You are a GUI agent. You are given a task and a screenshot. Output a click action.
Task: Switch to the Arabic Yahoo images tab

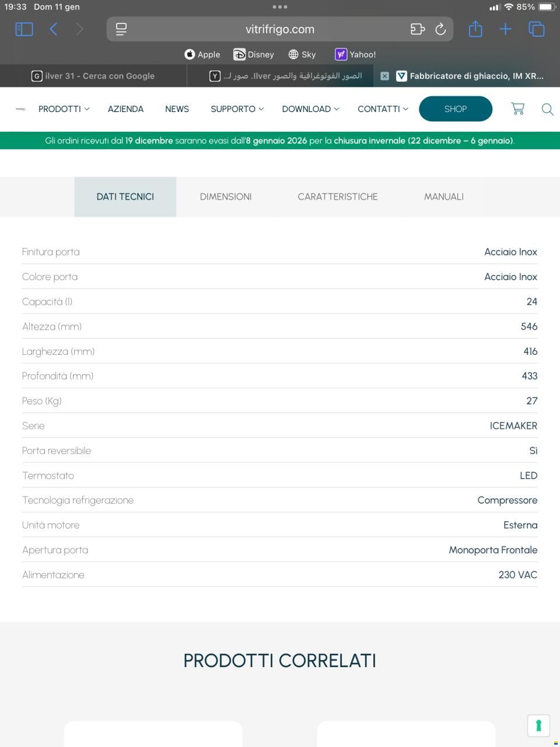pyautogui.click(x=280, y=76)
